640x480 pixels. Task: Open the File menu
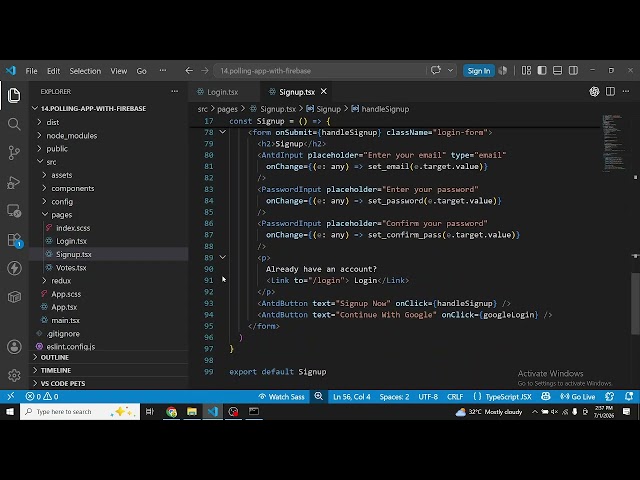[x=31, y=71]
